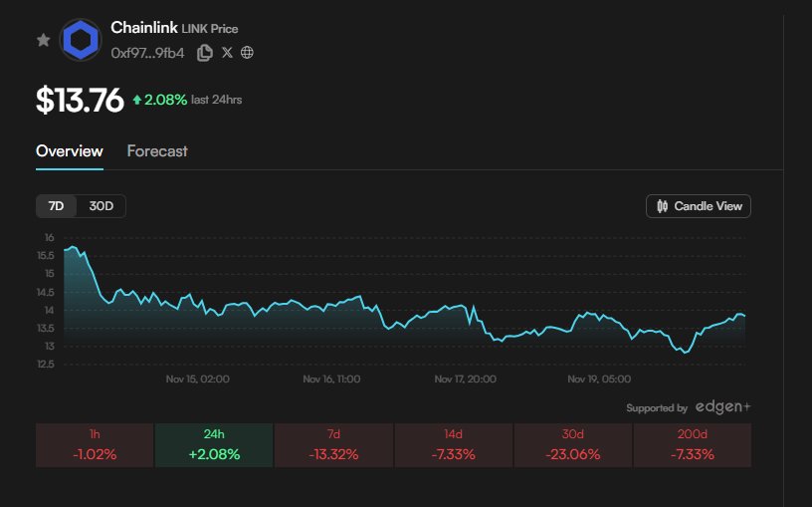Open Chainlink's X social profile
Image resolution: width=812 pixels, height=507 pixels.
click(x=227, y=52)
